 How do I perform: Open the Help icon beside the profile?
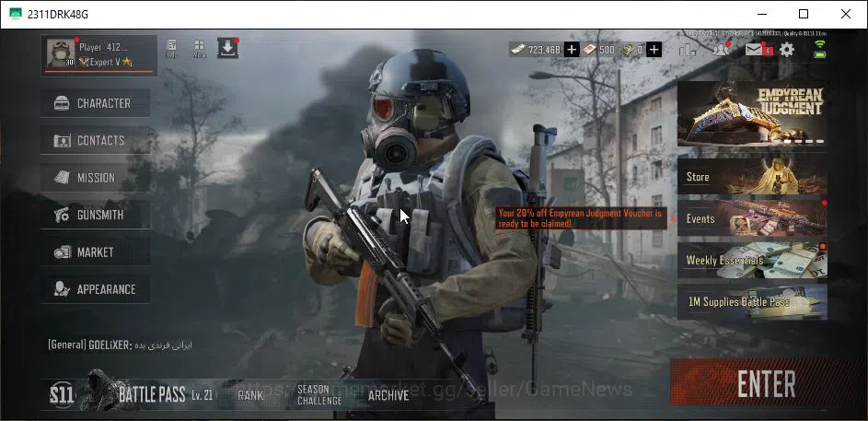point(171,49)
